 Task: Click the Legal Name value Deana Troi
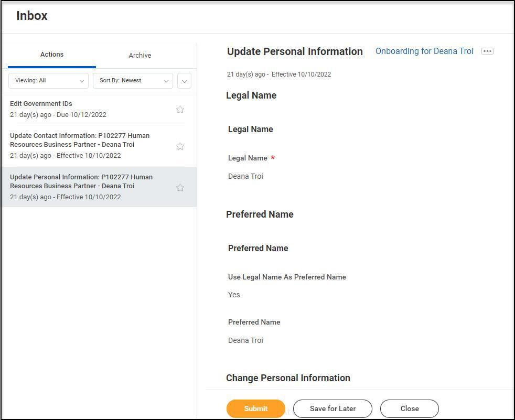tap(245, 176)
